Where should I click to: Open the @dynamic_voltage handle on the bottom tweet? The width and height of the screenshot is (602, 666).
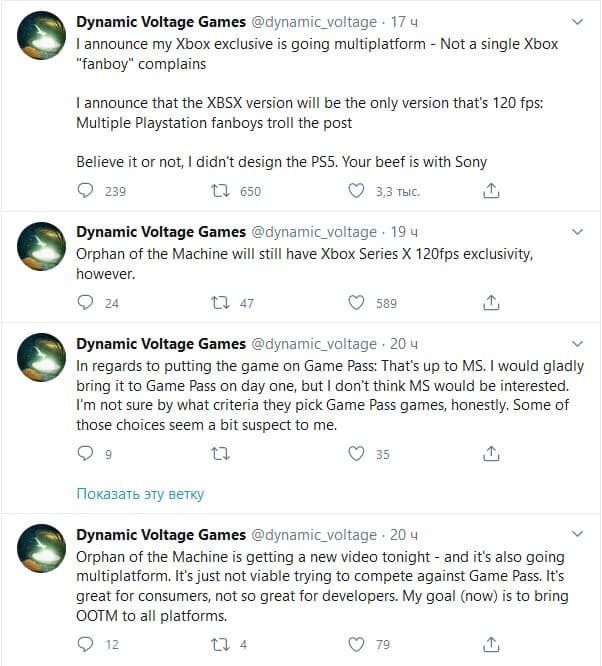coord(314,535)
